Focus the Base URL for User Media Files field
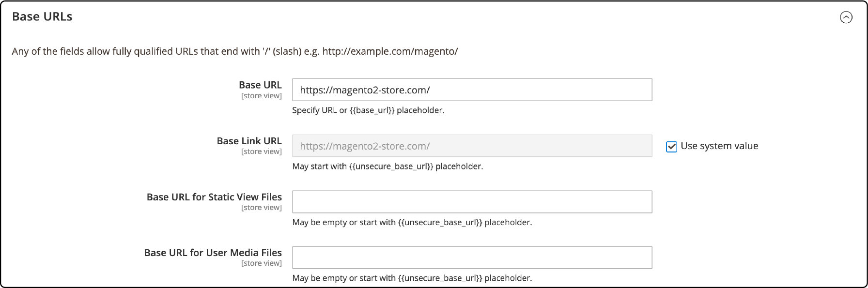This screenshot has height=288, width=868. point(472,258)
